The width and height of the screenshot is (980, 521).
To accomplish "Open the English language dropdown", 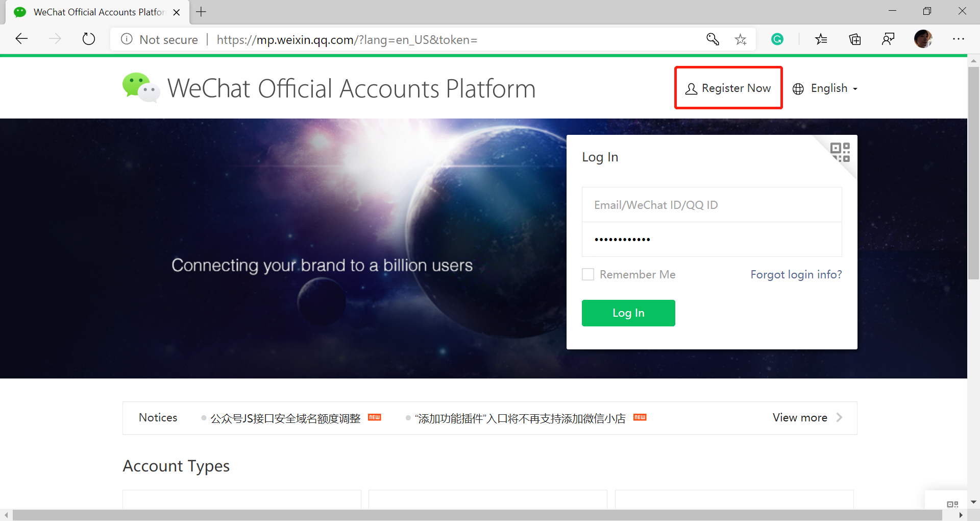I will pos(825,88).
